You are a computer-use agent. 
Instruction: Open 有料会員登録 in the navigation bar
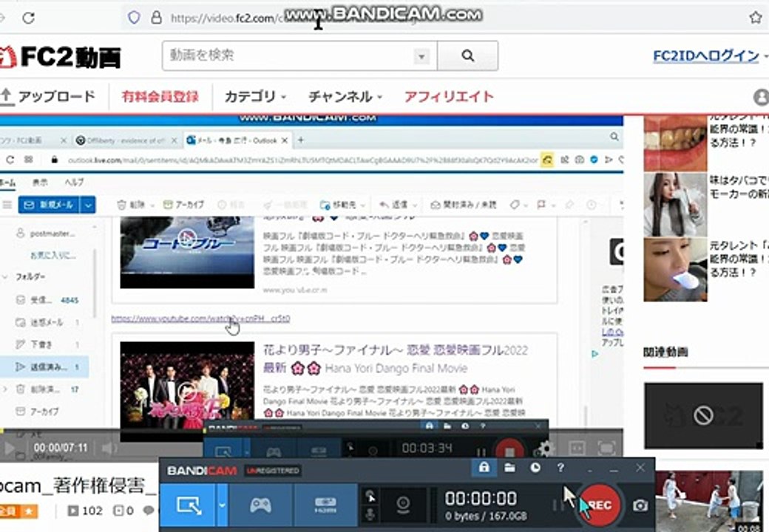[160, 97]
